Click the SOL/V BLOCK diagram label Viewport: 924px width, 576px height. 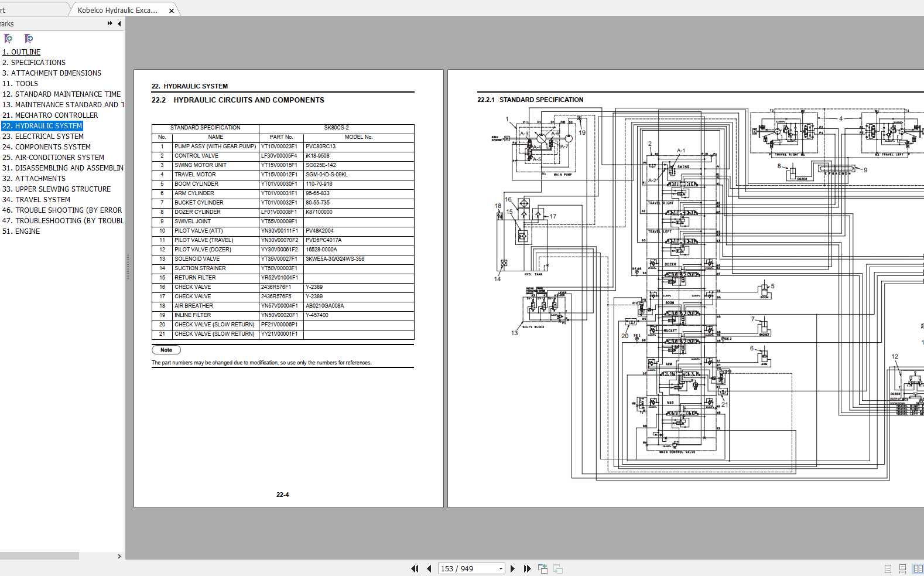(x=533, y=327)
